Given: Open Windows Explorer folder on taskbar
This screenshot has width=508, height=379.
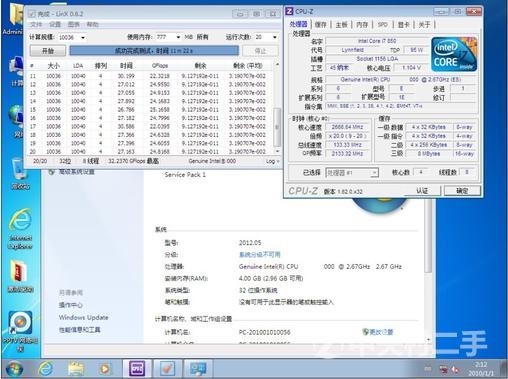Looking at the screenshot, I should coord(76,369).
